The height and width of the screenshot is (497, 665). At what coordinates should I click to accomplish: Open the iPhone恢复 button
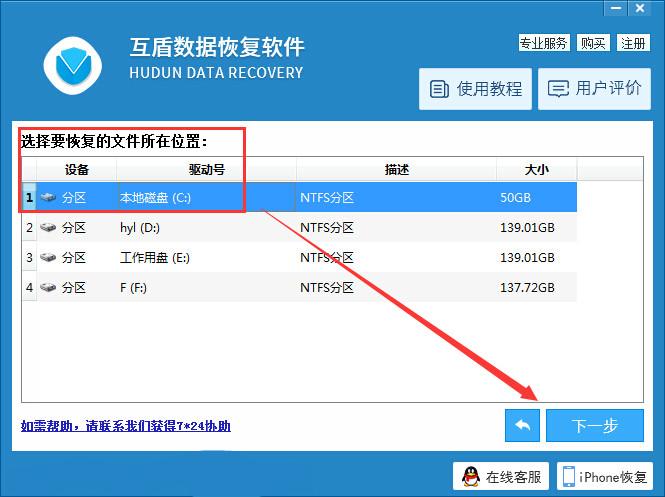(605, 477)
